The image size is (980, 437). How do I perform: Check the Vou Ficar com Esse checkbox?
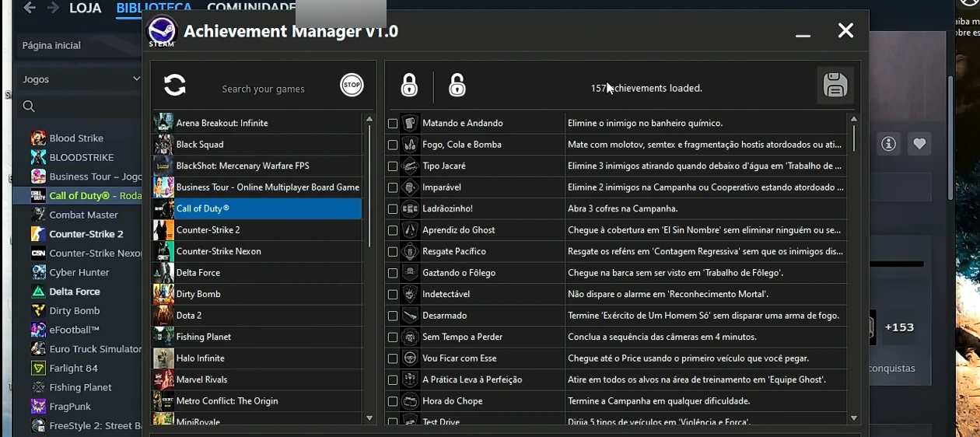[x=393, y=358]
